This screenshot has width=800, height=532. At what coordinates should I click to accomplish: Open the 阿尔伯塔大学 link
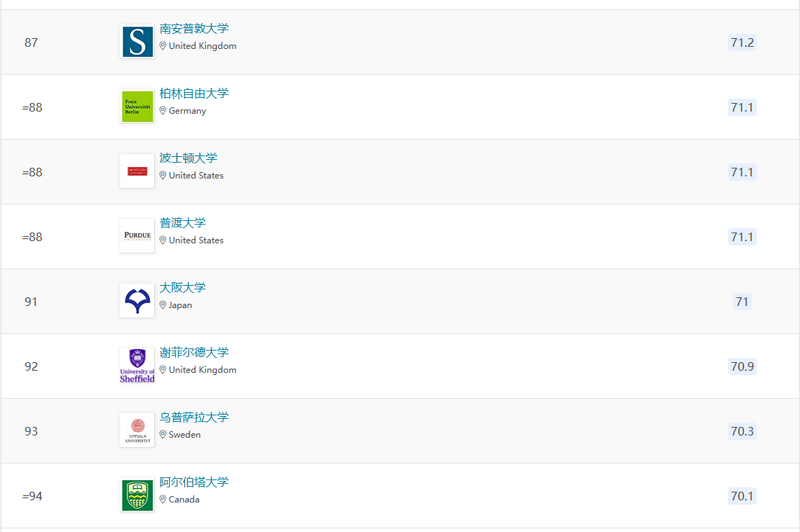pos(194,482)
